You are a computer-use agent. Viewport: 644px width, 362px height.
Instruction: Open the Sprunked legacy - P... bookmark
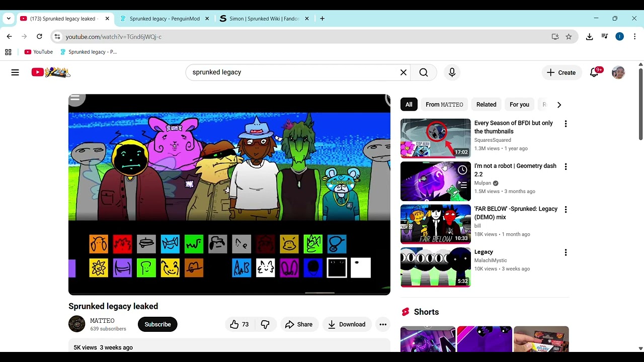coord(89,52)
